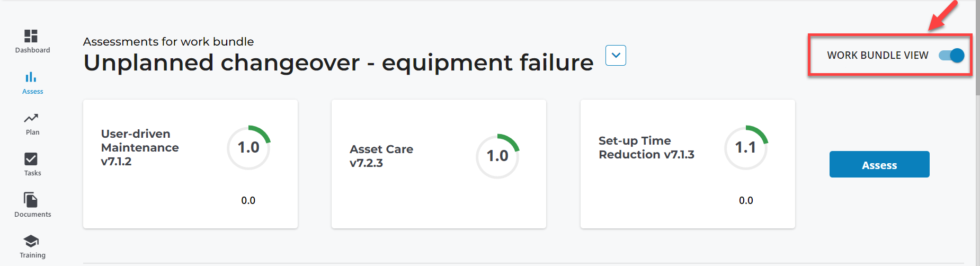Select the Dashboard menu label
Screen dimensions: 980x266
point(33,50)
